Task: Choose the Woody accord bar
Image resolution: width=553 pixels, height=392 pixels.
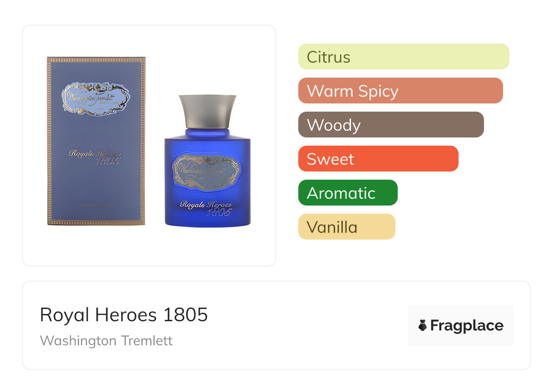Action: (391, 125)
